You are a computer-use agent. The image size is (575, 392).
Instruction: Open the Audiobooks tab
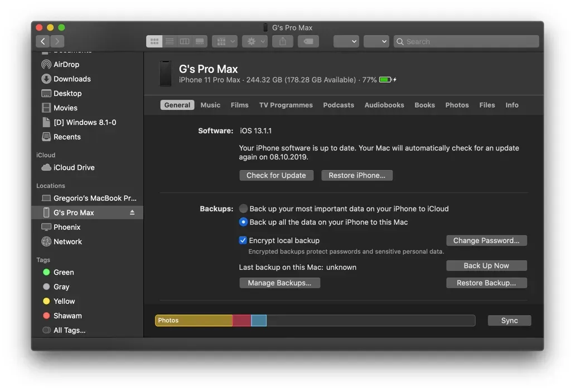click(384, 105)
